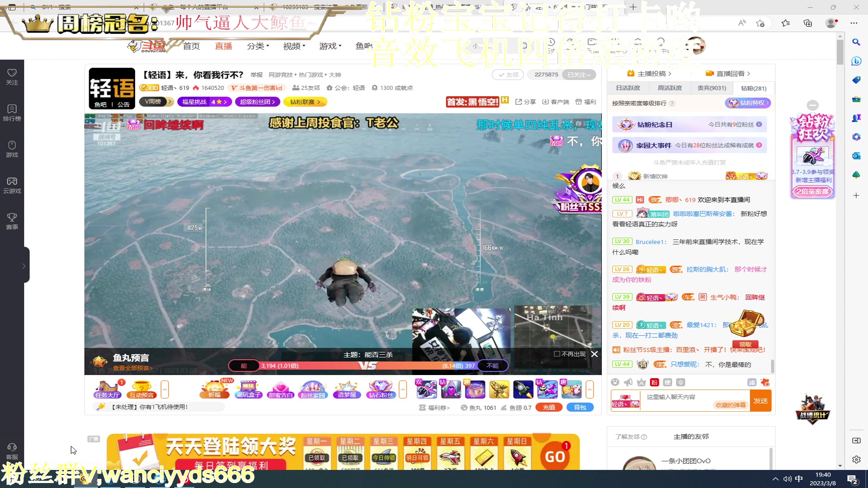Click the red 粉 fan danmaku icon

(x=654, y=382)
